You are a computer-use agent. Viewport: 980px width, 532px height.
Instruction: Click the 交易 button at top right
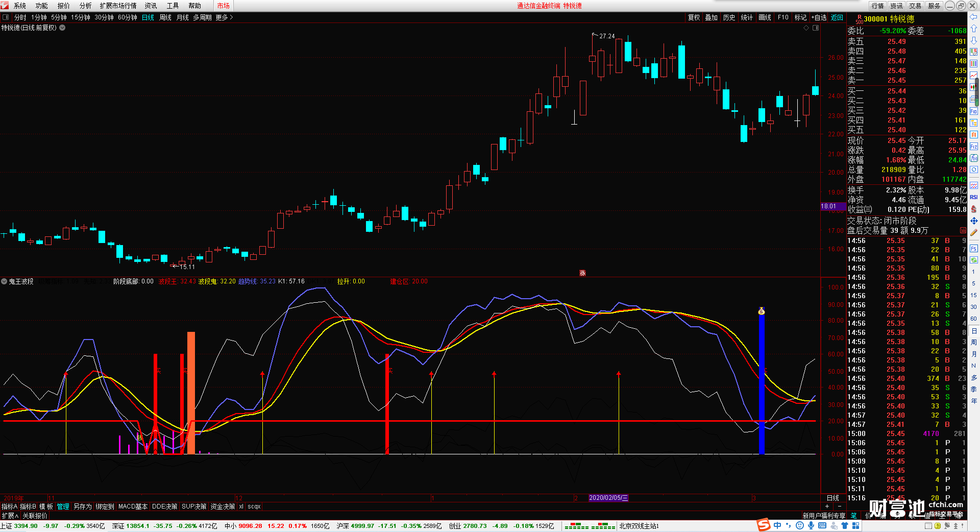[x=915, y=6]
